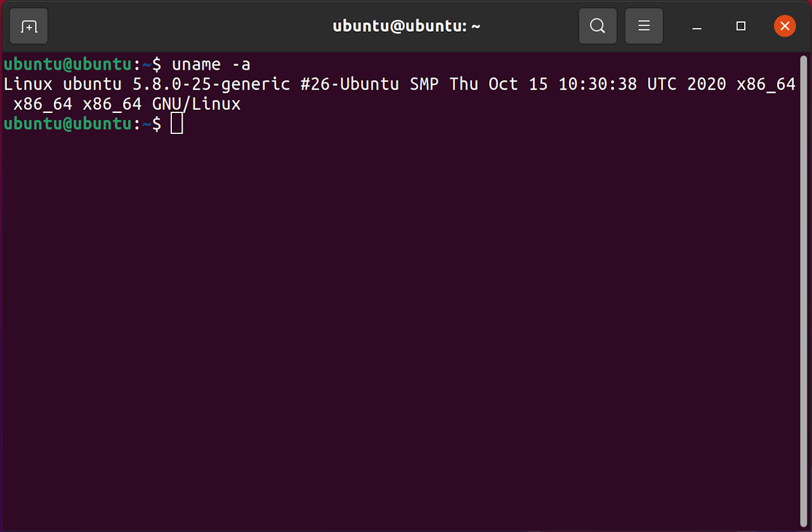The height and width of the screenshot is (532, 812).
Task: Click the green ubuntu@ubuntu prompt beside the cursor
Action: point(68,124)
